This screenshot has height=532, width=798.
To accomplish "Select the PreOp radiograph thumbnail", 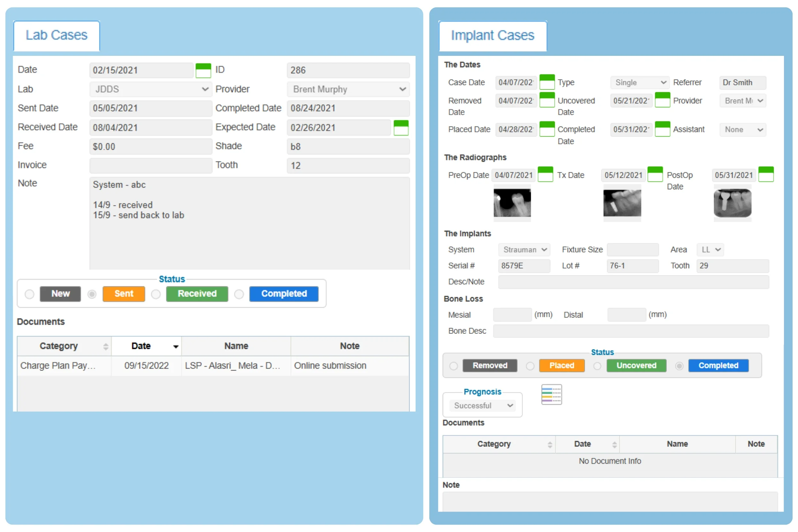I will pyautogui.click(x=512, y=203).
